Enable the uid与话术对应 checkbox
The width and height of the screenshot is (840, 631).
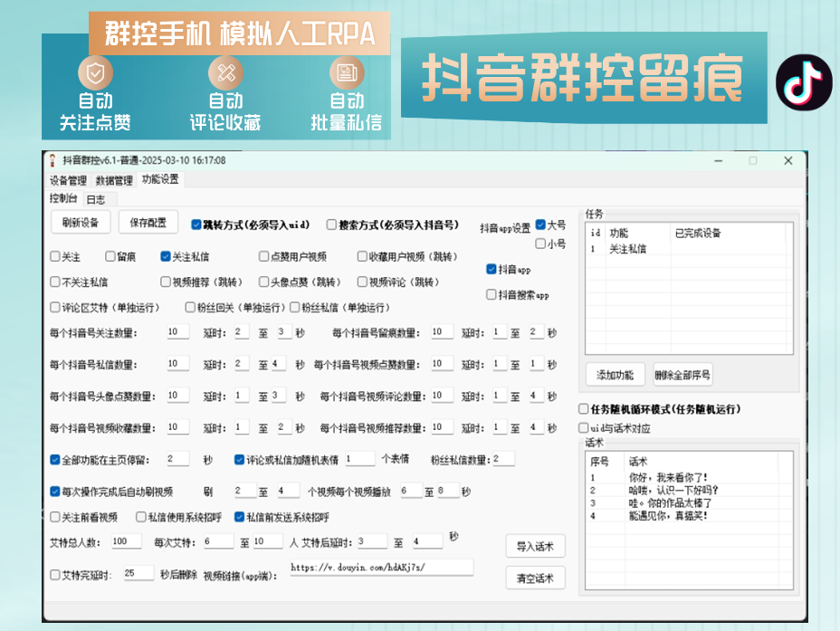584,428
